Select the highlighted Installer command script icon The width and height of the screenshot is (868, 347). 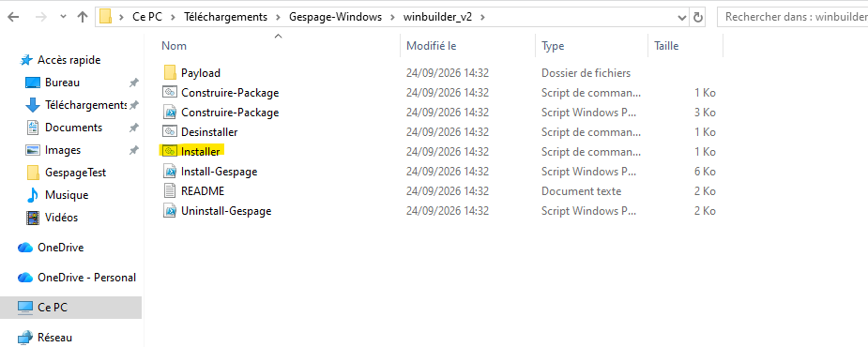pyautogui.click(x=170, y=151)
